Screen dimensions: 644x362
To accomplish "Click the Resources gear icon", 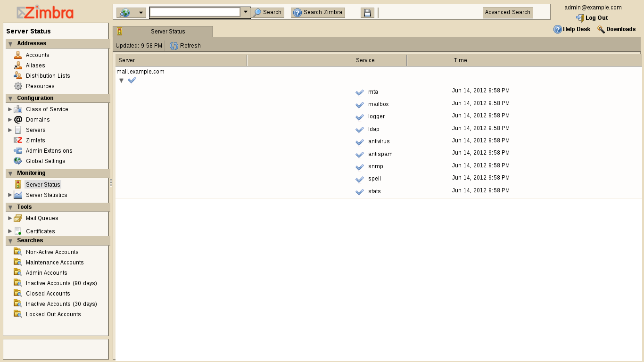I will click(x=18, y=86).
